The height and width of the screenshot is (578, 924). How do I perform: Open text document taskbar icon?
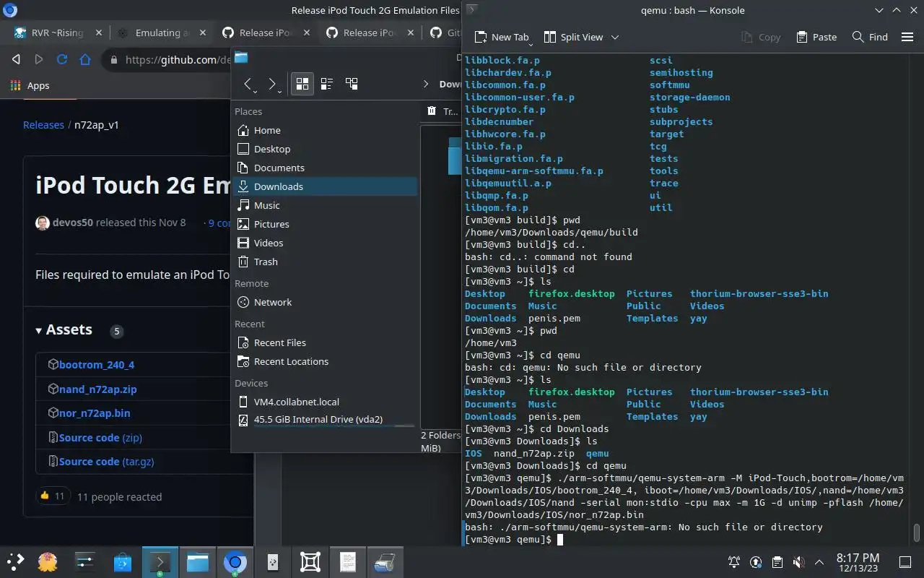pyautogui.click(x=348, y=561)
